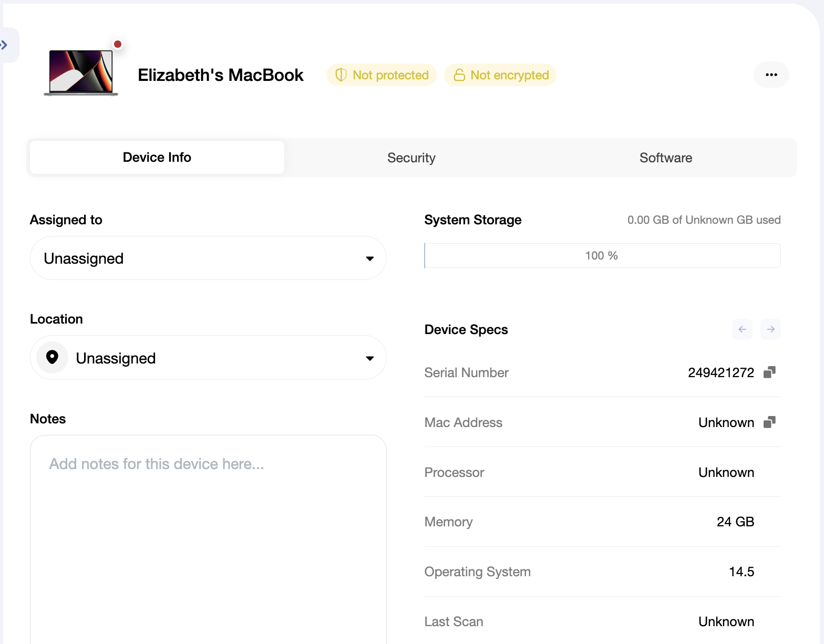The width and height of the screenshot is (824, 644).
Task: Click the red status dot on MacBook image
Action: click(118, 44)
